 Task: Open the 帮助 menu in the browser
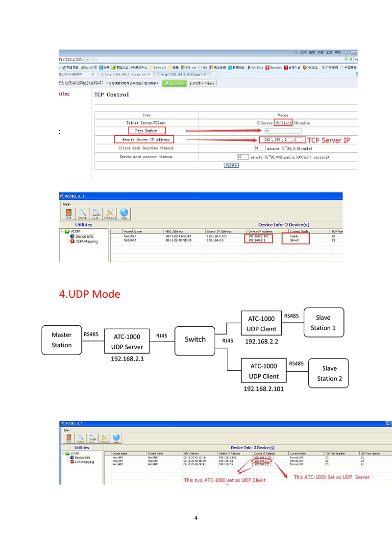pos(338,52)
